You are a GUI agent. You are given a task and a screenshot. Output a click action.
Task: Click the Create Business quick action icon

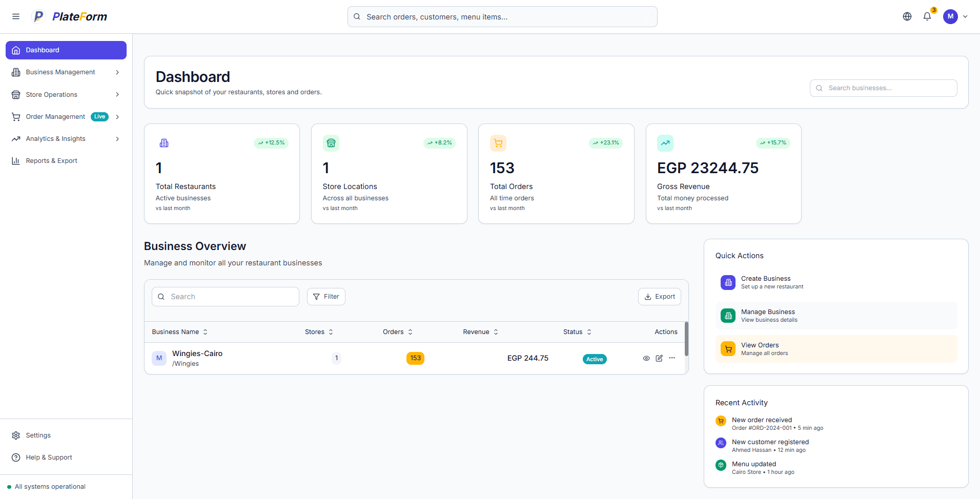coord(728,282)
